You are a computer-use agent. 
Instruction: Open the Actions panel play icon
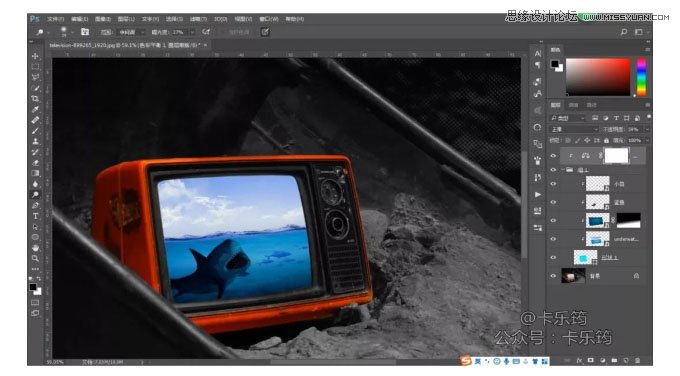(538, 194)
